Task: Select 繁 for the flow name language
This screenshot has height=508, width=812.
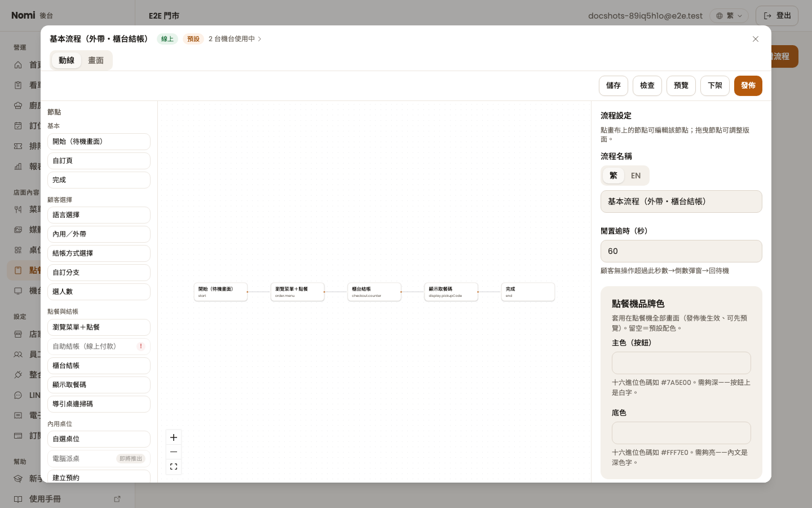Action: click(614, 176)
